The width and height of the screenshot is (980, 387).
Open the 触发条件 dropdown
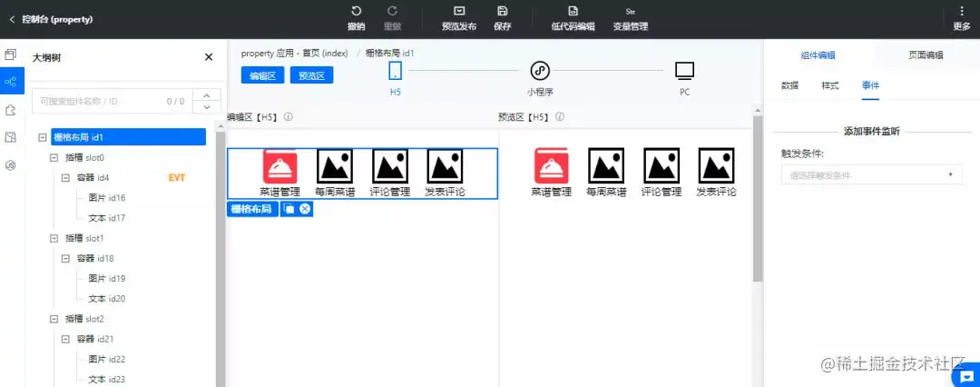pyautogui.click(x=871, y=174)
